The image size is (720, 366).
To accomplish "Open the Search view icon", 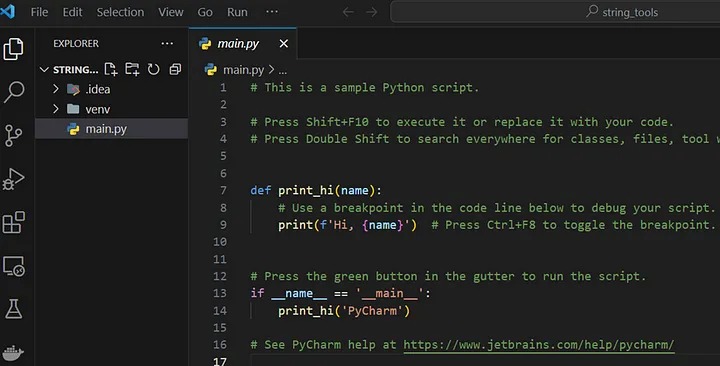I will (13, 92).
